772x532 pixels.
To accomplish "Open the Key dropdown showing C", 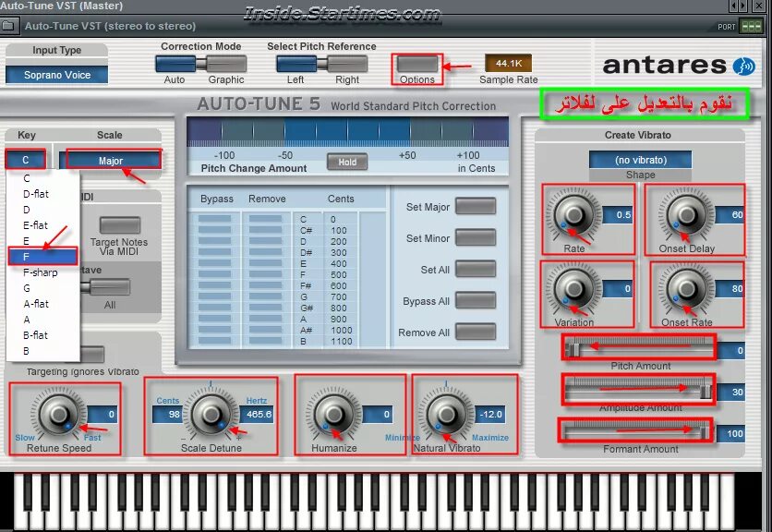I will point(26,160).
